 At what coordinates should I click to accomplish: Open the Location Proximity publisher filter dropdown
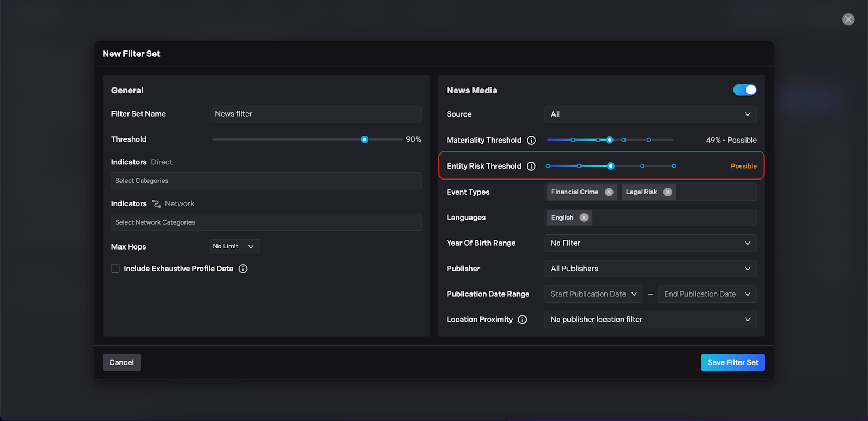point(650,320)
